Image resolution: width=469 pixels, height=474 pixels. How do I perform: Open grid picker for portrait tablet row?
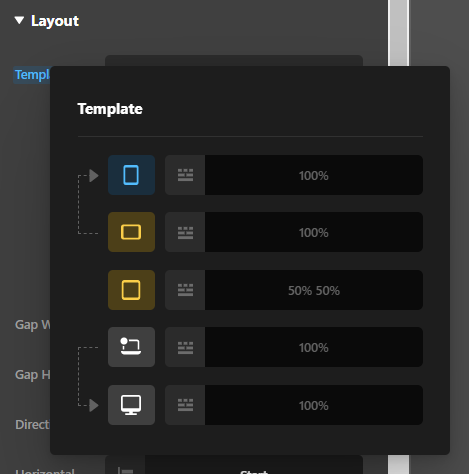tap(185, 175)
